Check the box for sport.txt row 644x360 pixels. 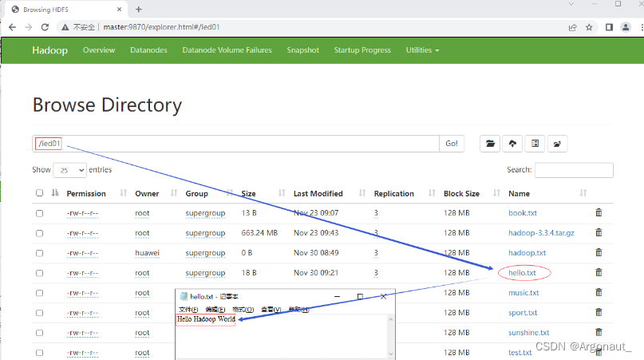click(x=39, y=313)
